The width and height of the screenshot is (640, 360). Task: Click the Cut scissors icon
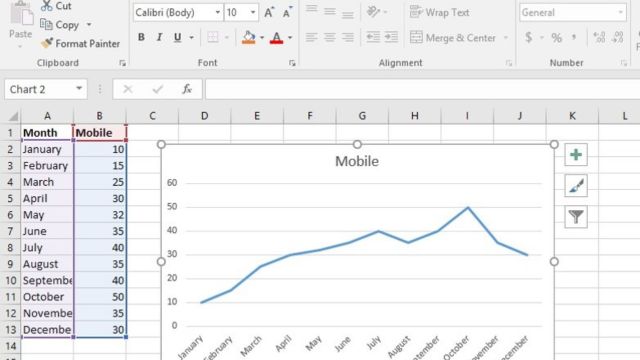[x=47, y=6]
